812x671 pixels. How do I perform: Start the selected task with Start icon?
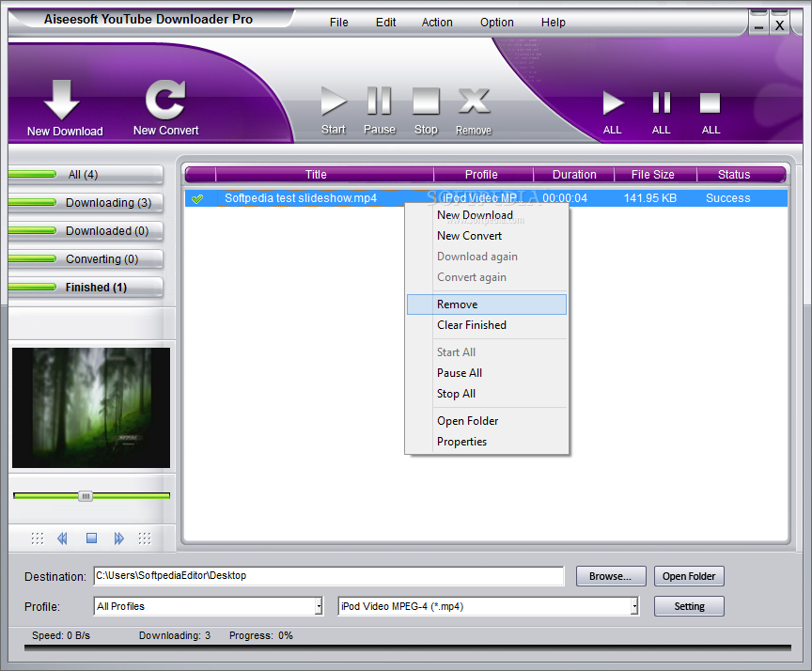click(333, 101)
